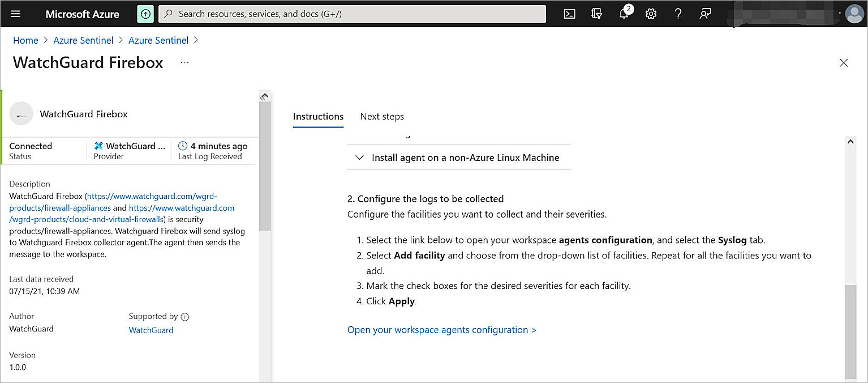The width and height of the screenshot is (868, 383).
Task: Click in the search resources field
Action: coord(351,14)
